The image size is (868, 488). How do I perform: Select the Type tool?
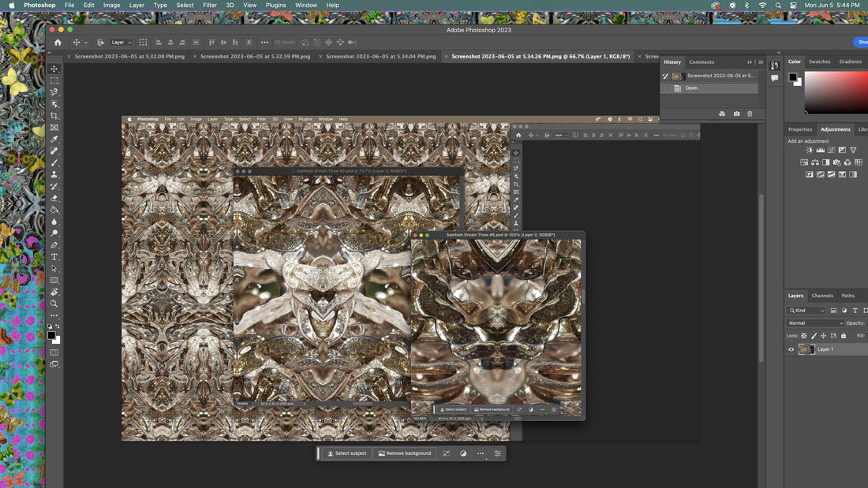click(x=54, y=257)
